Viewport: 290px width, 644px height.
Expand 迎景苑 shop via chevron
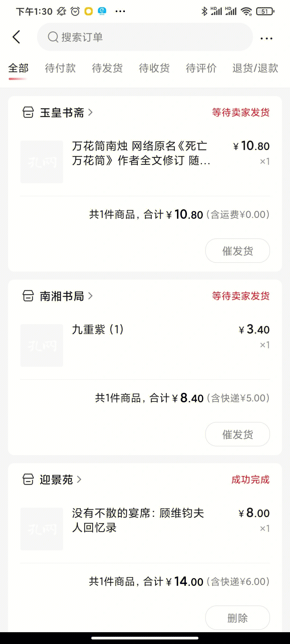[79, 480]
